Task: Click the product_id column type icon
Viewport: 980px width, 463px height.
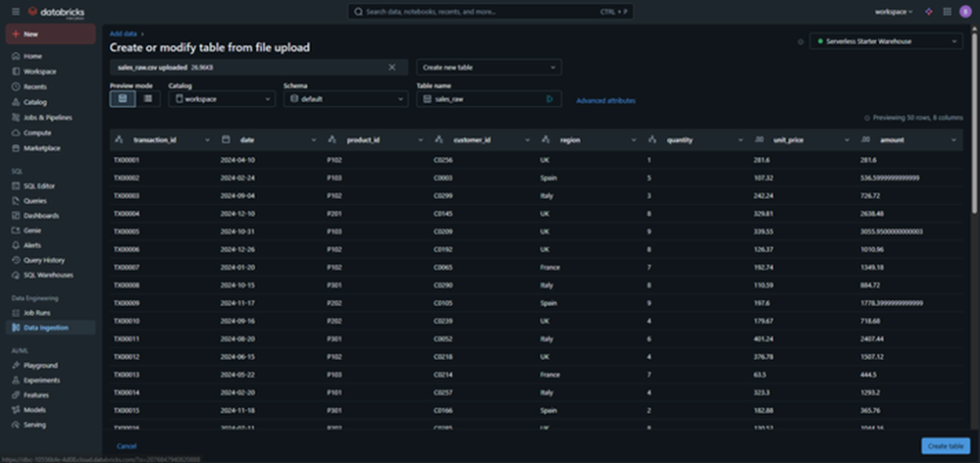Action: click(333, 140)
